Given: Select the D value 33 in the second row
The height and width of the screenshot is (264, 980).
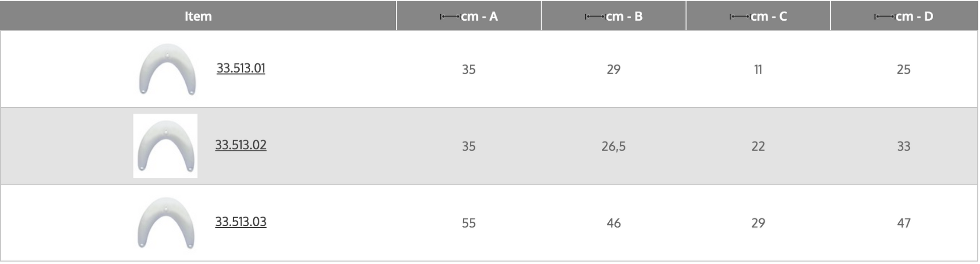Looking at the screenshot, I should point(903,147).
